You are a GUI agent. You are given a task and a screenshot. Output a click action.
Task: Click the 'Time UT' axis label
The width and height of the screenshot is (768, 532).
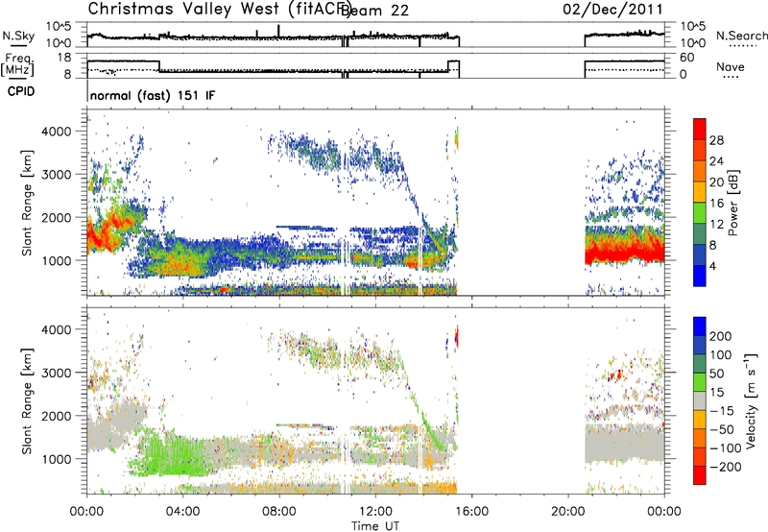click(375, 526)
